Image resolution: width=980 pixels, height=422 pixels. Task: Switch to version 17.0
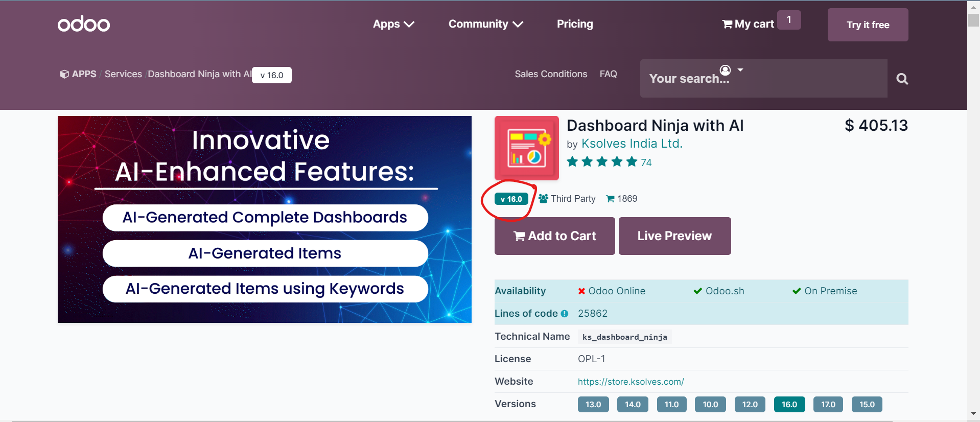tap(828, 404)
